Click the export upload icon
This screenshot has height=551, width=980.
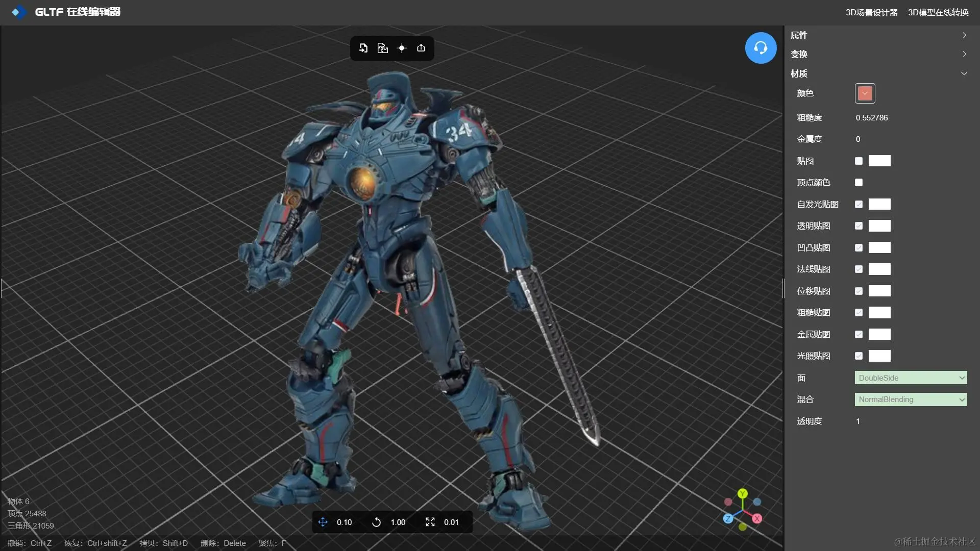point(421,48)
